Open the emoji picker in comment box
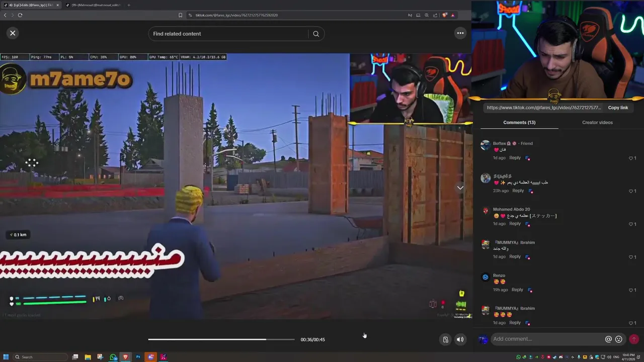The height and width of the screenshot is (362, 644). (619, 339)
